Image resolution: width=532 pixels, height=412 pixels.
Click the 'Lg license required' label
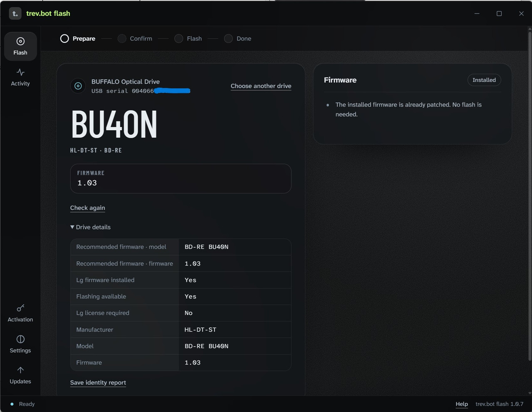(x=103, y=313)
